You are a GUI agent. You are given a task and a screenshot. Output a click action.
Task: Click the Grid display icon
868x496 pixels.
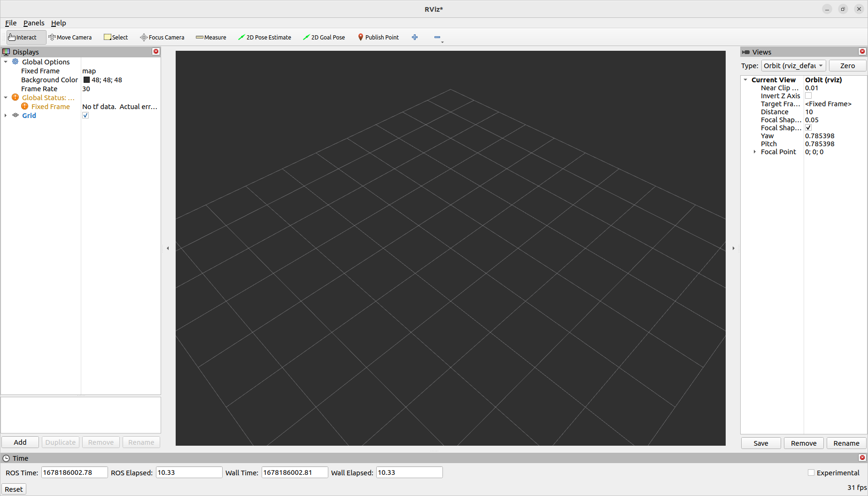pos(15,115)
